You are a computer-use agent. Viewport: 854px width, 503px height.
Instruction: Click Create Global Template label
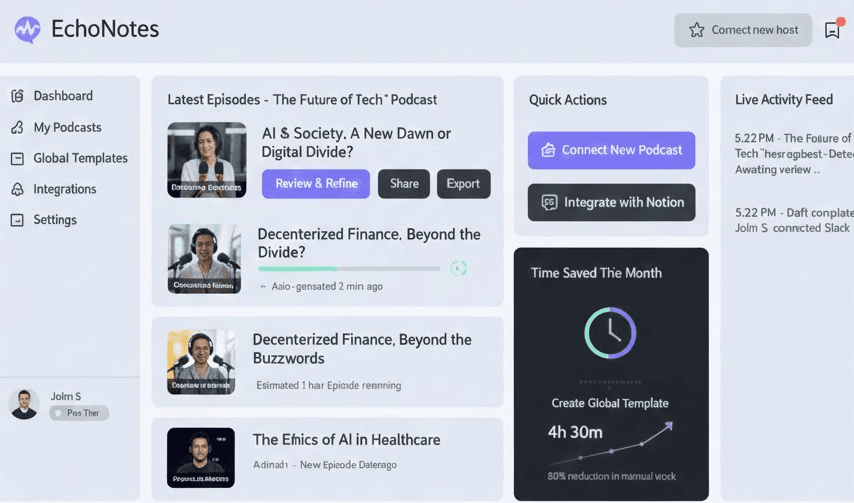click(610, 403)
